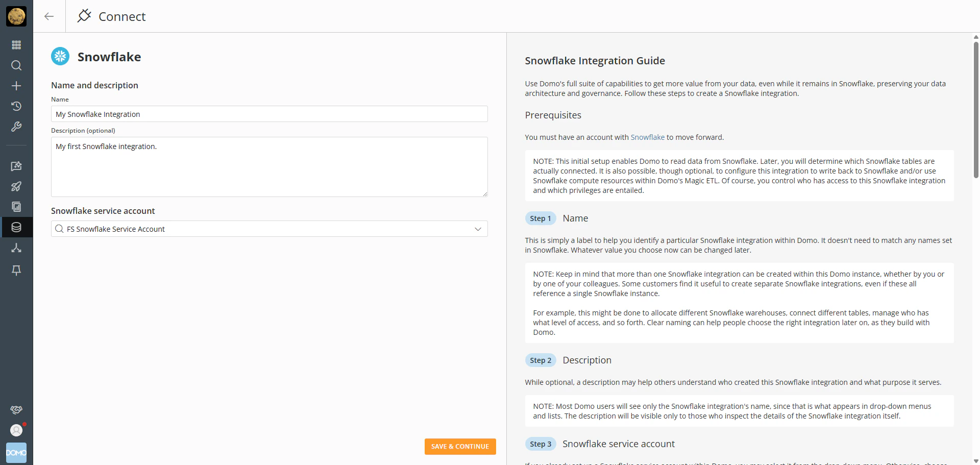Click the Connect page title
980x465 pixels.
tap(122, 17)
